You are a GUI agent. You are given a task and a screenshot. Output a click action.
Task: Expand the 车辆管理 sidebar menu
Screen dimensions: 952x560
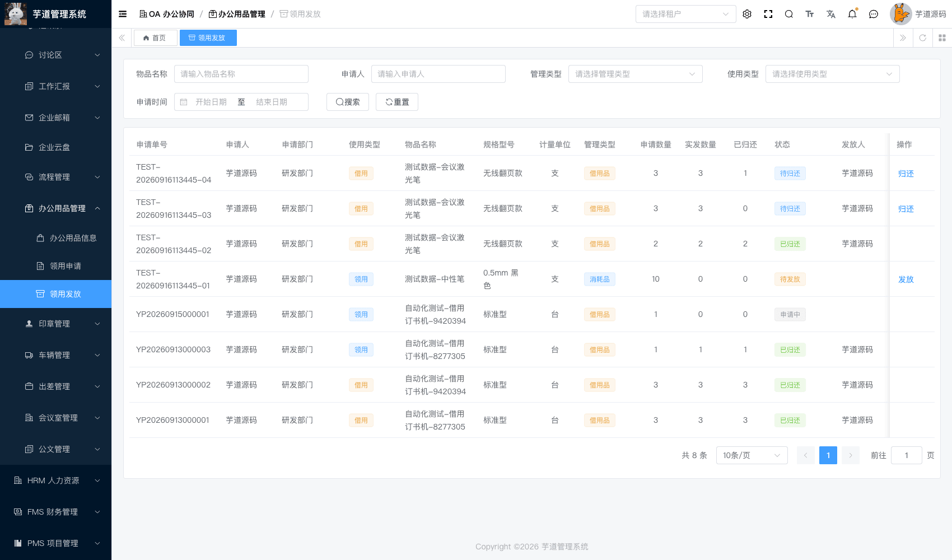coord(56,355)
